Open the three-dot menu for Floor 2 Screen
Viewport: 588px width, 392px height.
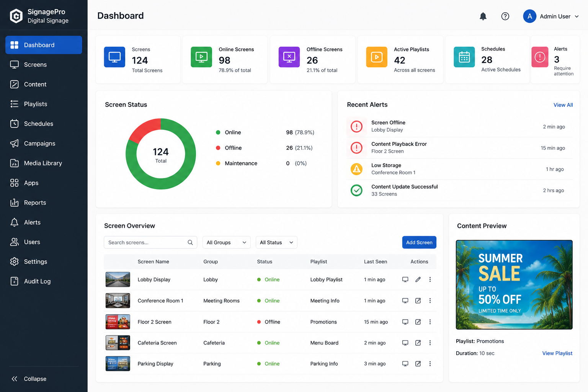point(430,322)
